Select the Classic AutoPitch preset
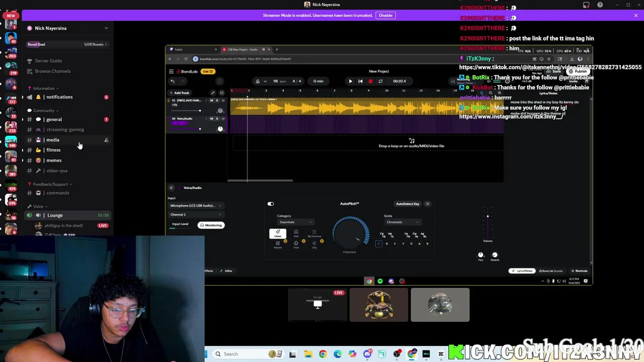 click(x=278, y=233)
